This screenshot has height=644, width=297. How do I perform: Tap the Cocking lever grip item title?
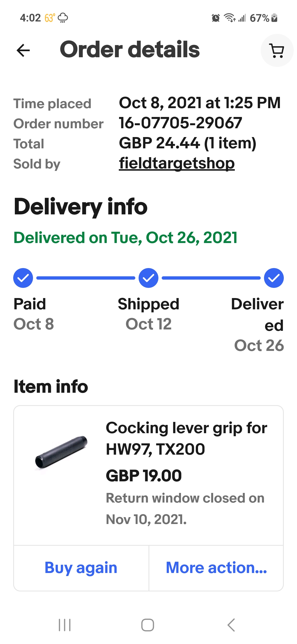[186, 438]
